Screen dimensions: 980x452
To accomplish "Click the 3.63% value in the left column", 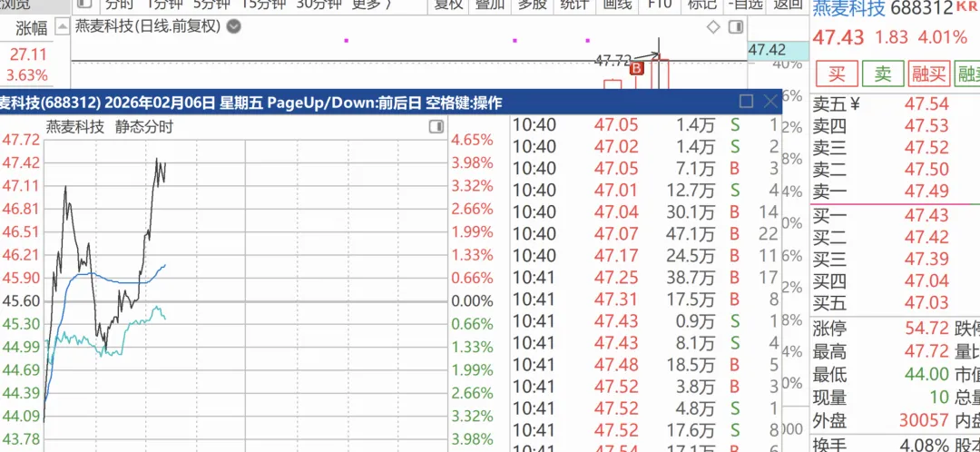I will pos(27,75).
